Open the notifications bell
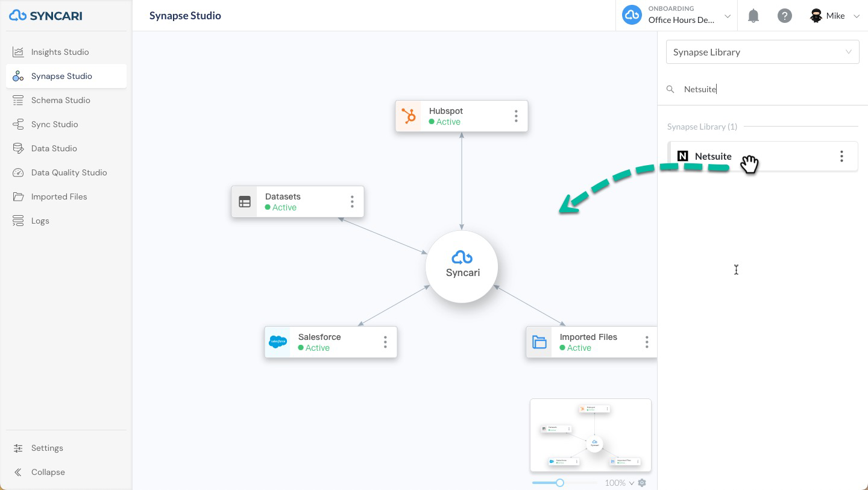This screenshot has width=868, height=490. tap(753, 16)
